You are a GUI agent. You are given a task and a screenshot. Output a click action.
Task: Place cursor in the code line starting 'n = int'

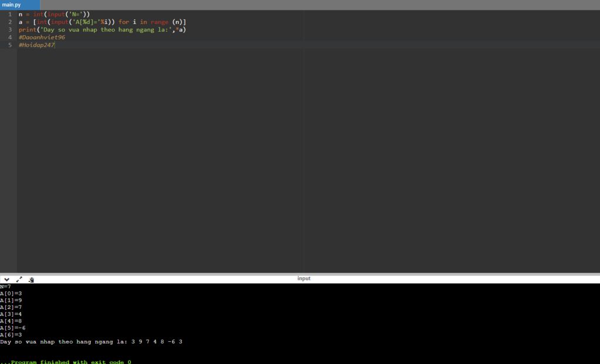click(54, 14)
